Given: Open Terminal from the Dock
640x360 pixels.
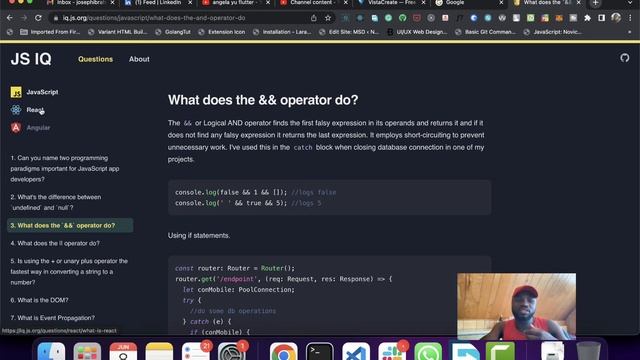Looking at the screenshot, I should coord(320,352).
